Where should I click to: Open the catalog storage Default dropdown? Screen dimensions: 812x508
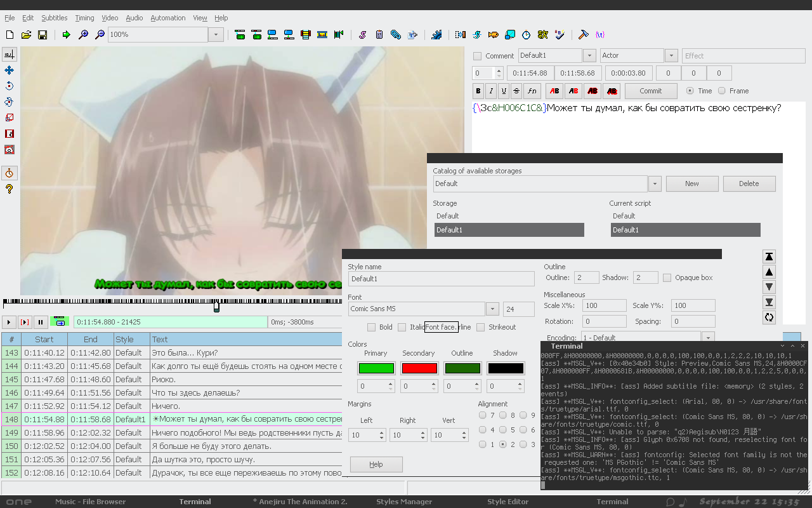pyautogui.click(x=655, y=184)
